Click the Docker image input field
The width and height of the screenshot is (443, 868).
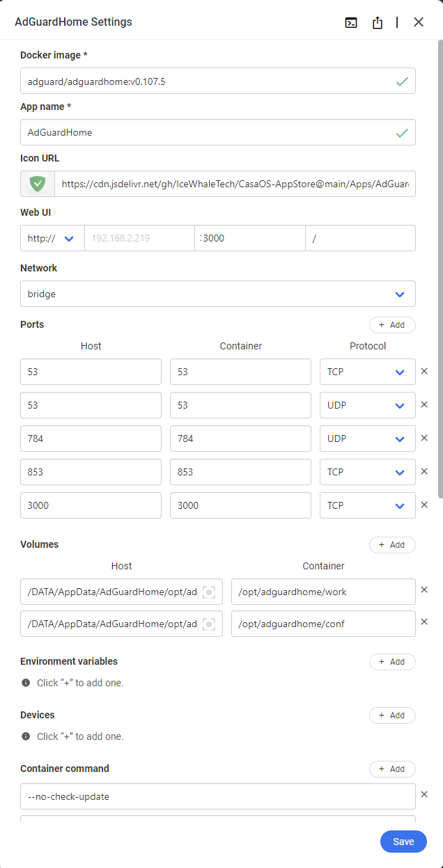pyautogui.click(x=209, y=81)
